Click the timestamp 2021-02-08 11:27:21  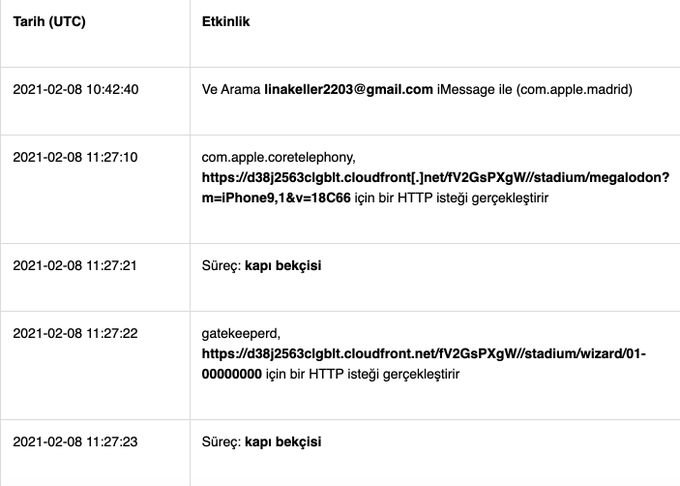tap(75, 265)
